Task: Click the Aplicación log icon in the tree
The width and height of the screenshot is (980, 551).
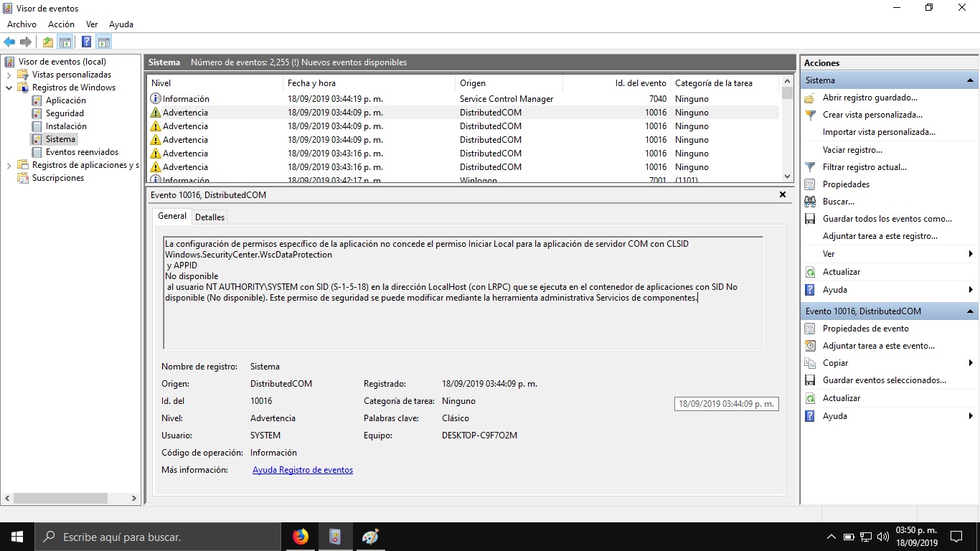Action: pyautogui.click(x=37, y=100)
